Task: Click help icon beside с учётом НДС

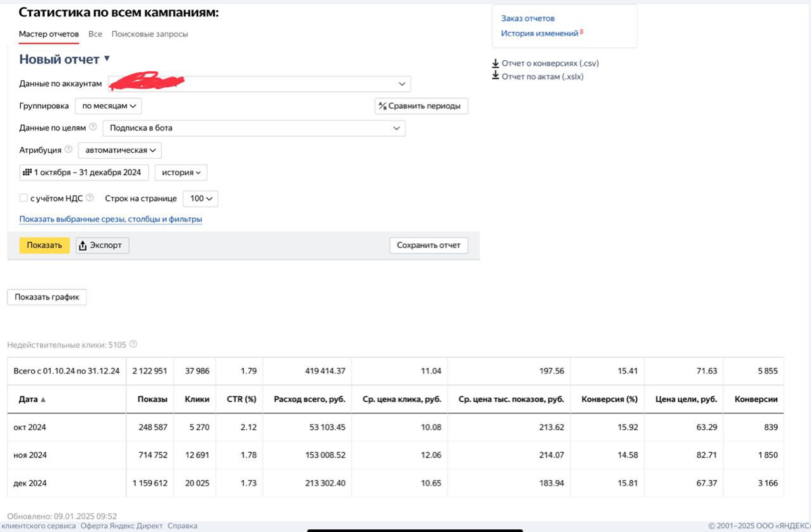Action: (x=90, y=197)
